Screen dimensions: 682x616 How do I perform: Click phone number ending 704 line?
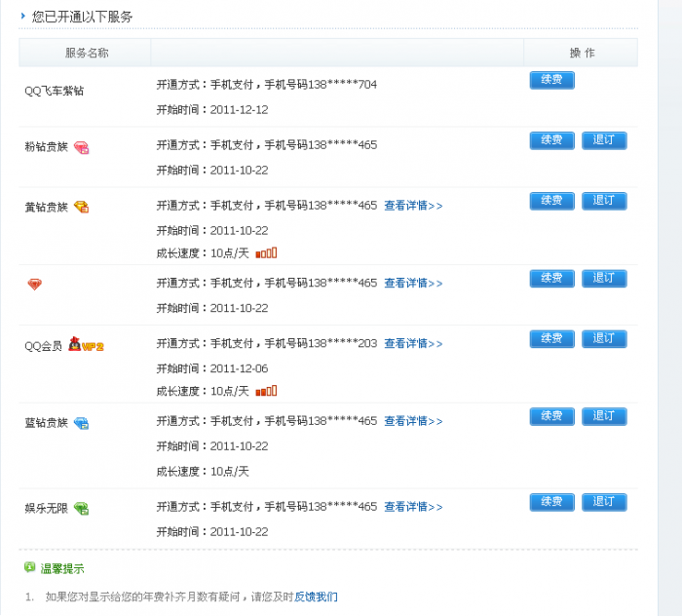pos(267,85)
